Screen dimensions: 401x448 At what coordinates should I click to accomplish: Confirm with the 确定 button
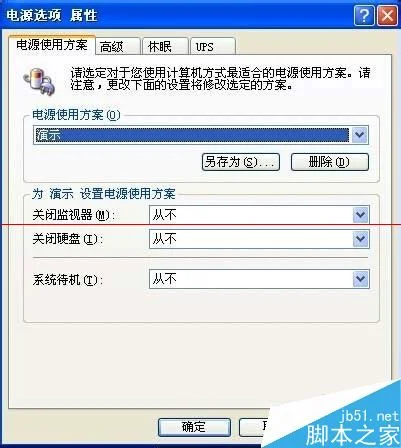tap(194, 427)
